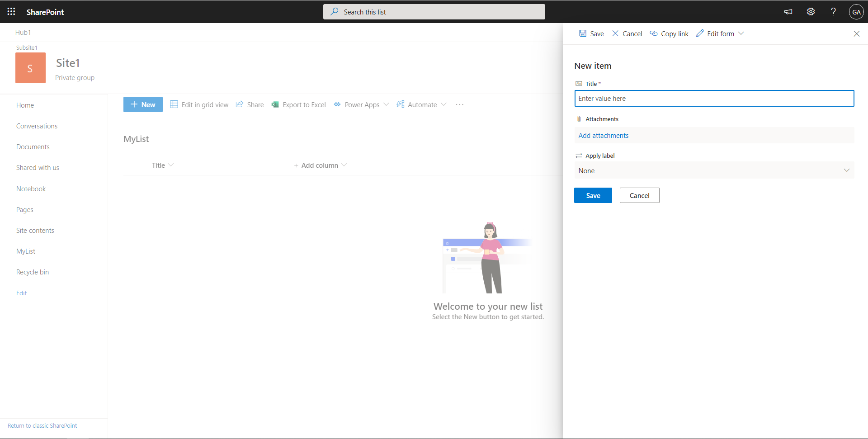Open the Help question mark icon
This screenshot has height=439, width=868.
[833, 12]
